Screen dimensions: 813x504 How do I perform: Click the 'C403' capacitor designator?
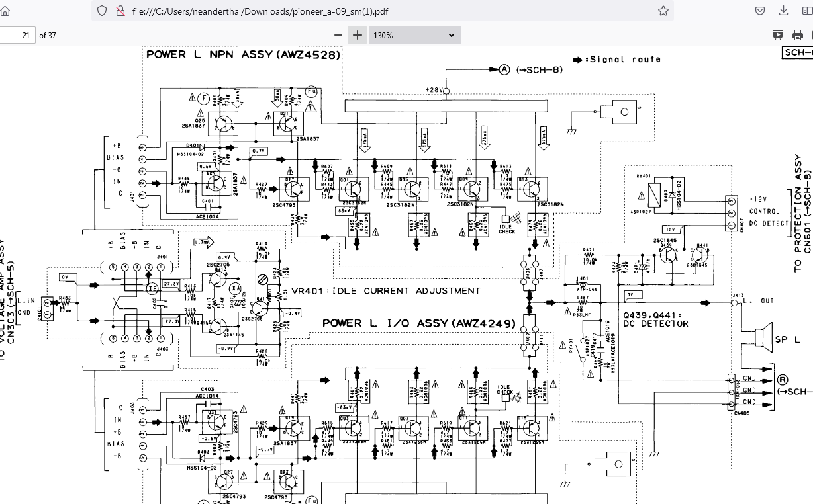click(x=207, y=389)
